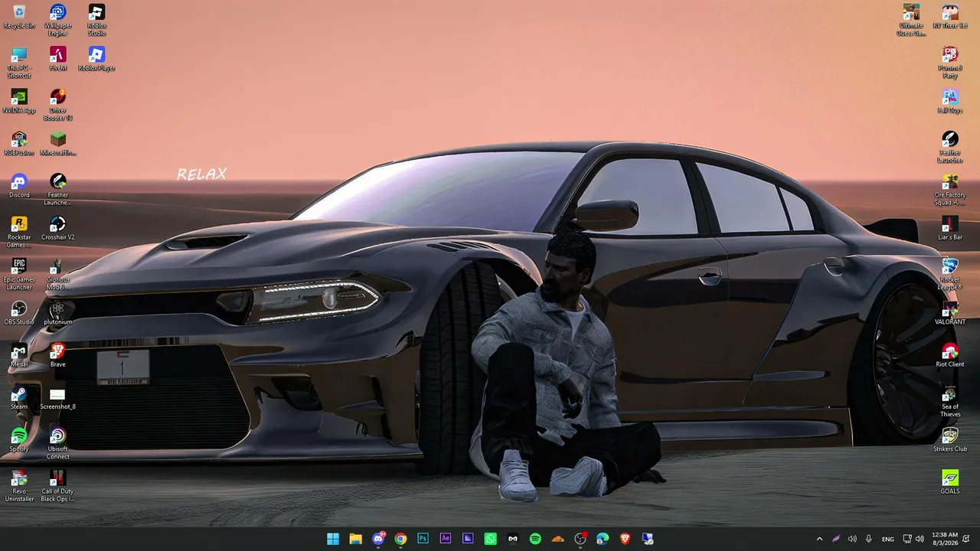Select the Crosshair V2 desktop icon
980x551 pixels.
tap(58, 227)
